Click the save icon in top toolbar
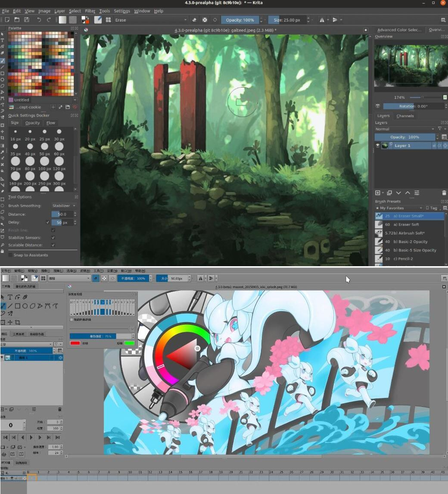 [27, 20]
